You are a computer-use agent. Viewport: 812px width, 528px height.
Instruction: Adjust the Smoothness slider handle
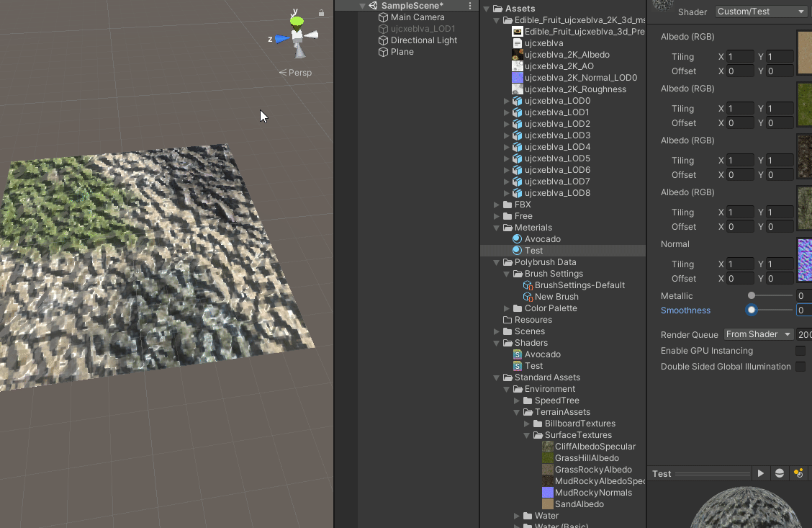tap(752, 310)
